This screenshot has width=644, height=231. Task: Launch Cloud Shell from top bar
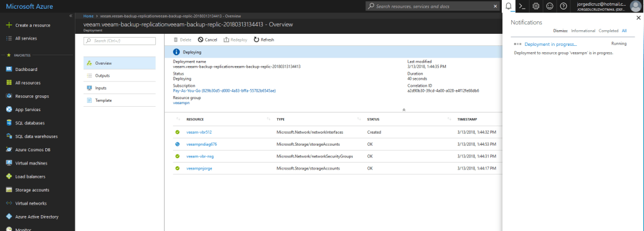(x=522, y=6)
